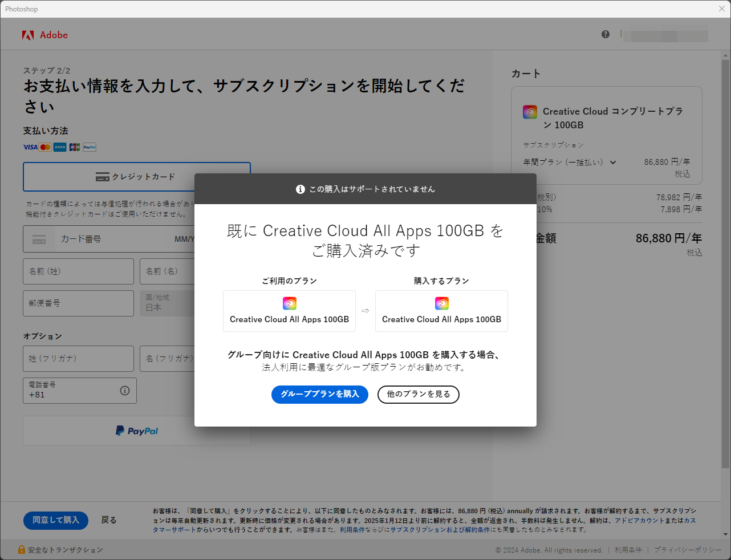Open the help question mark icon

coord(606,34)
